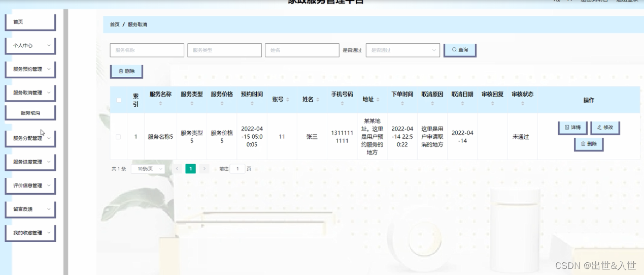Sort by 取消原因 column sort icon

[x=432, y=103]
